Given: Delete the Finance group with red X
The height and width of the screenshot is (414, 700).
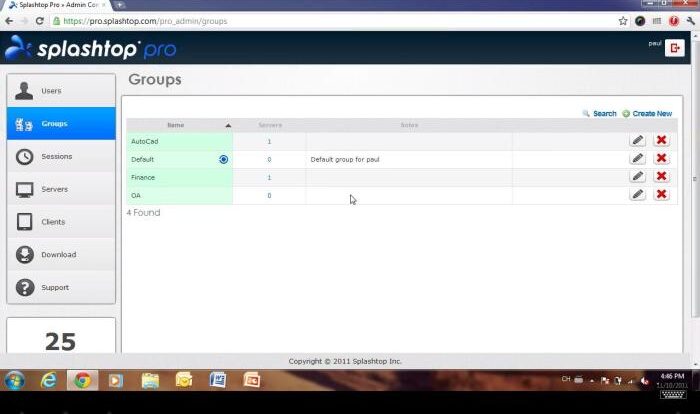Looking at the screenshot, I should point(661,176).
